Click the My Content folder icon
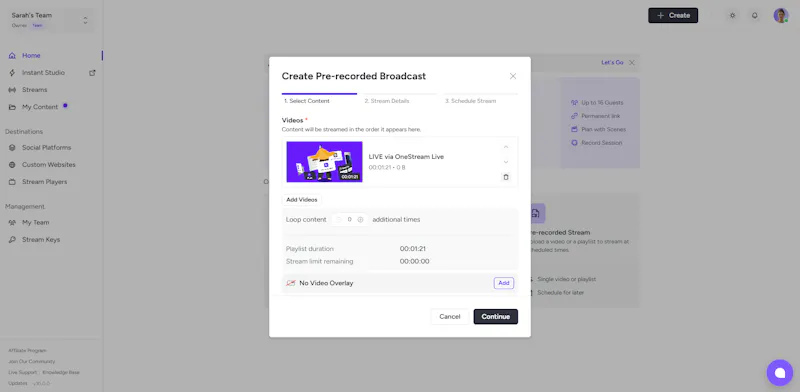This screenshot has width=800, height=392. point(12,107)
